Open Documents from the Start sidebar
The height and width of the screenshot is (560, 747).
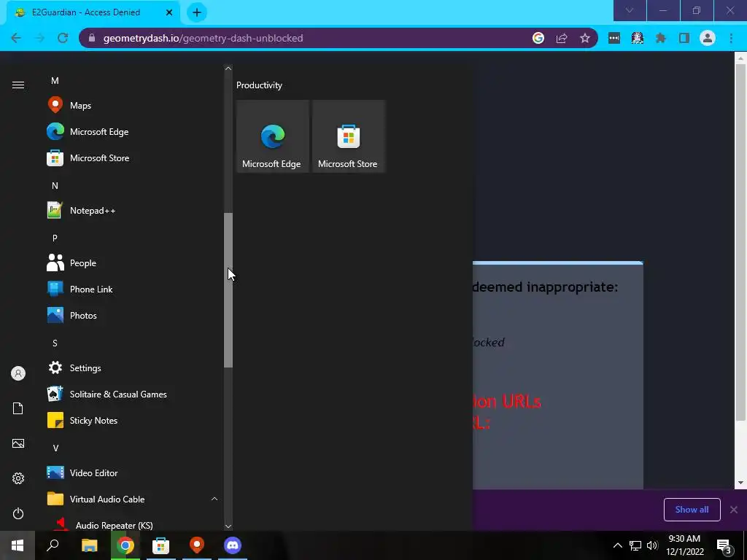point(18,408)
